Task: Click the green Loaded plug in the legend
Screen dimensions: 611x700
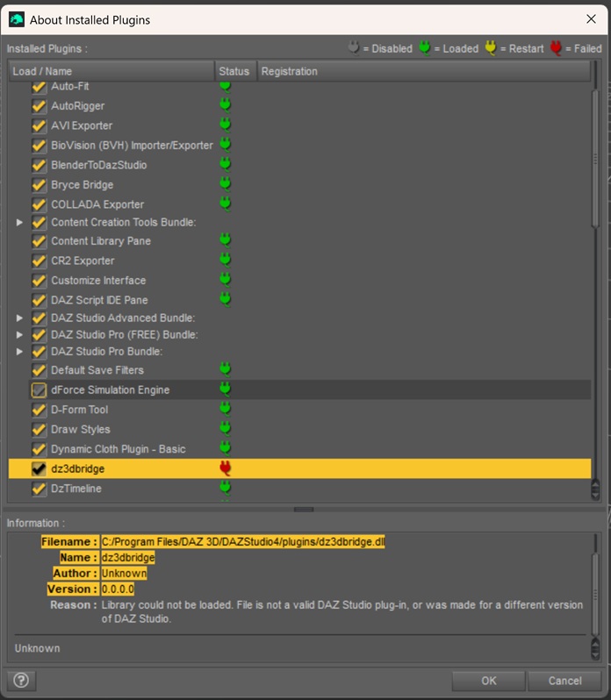Action: (x=424, y=47)
